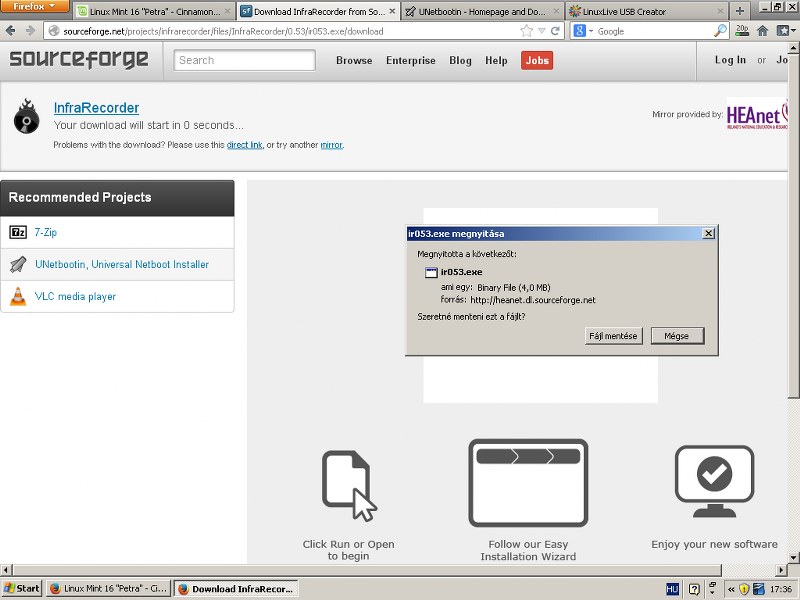800x600 pixels.
Task: Open the Firefox menu button
Action: 35,6
